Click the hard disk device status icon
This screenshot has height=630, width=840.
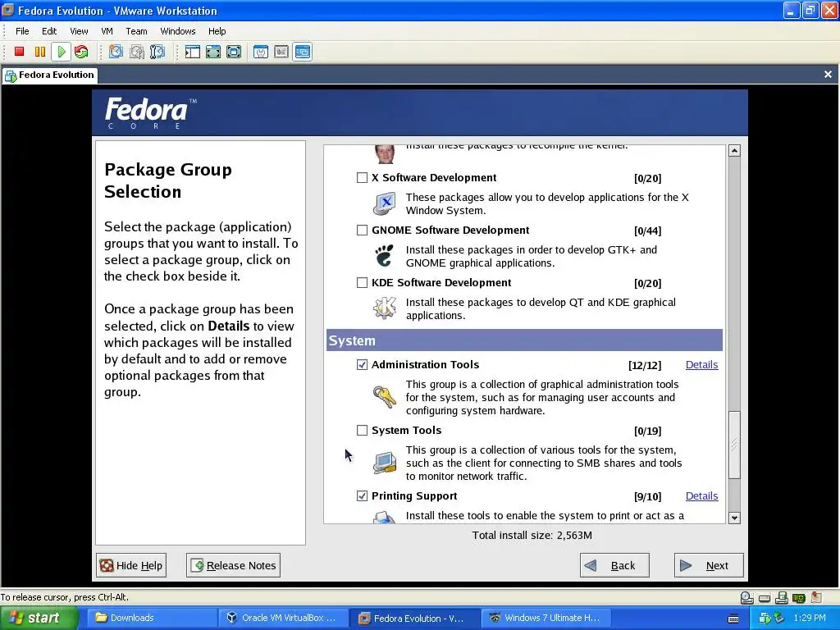(x=765, y=598)
